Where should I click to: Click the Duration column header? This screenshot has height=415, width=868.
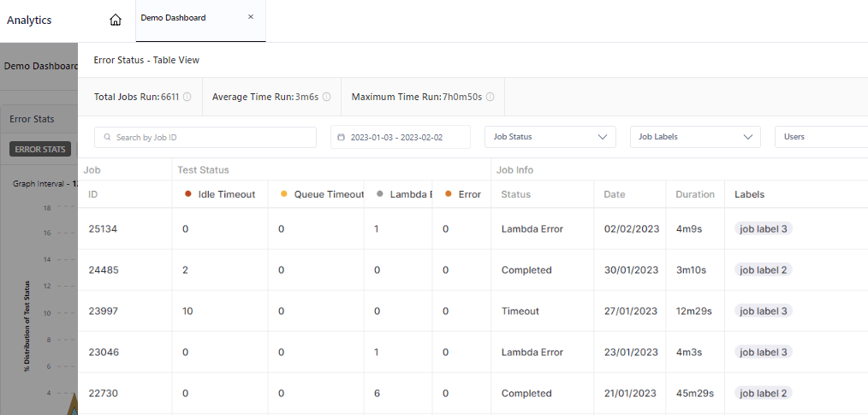694,194
